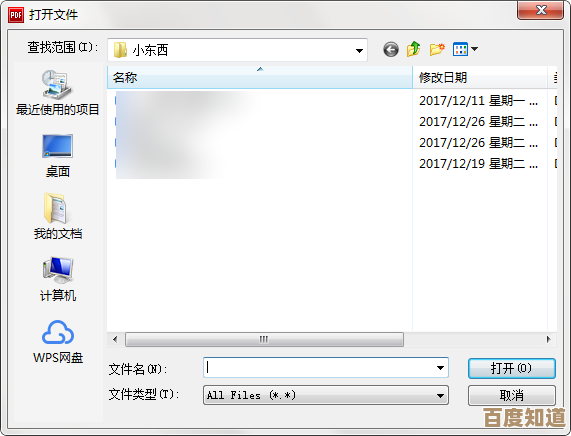Sort files by 修改日期 column header
Viewport: 571px width, 436px height.
pos(480,77)
